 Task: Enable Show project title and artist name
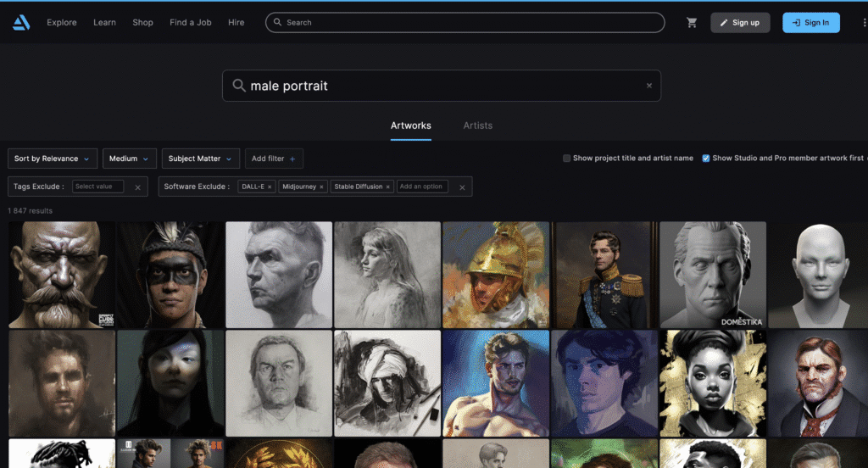click(x=566, y=159)
